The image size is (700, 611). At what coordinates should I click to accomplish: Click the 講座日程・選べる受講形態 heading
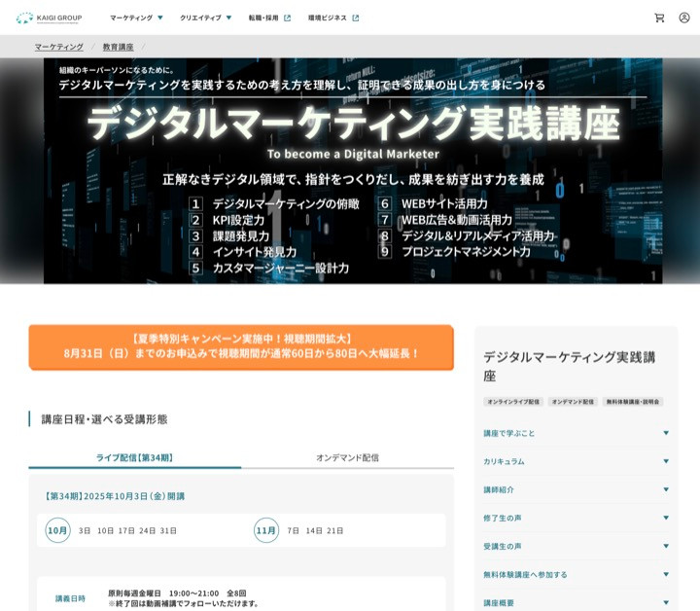pyautogui.click(x=104, y=419)
